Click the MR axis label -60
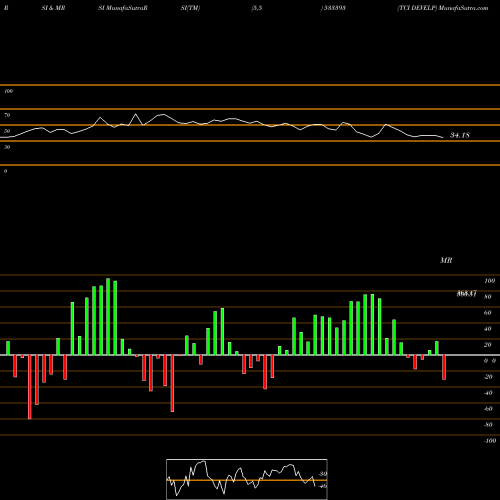 point(488,409)
